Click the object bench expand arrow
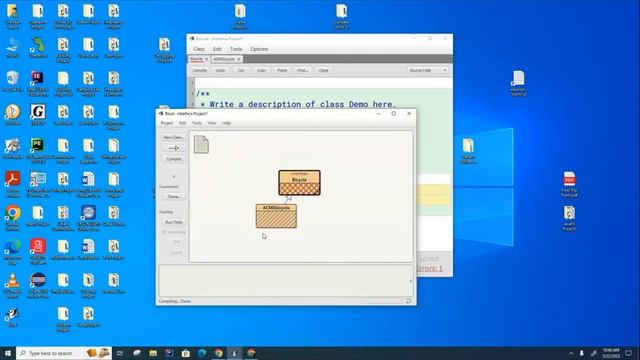The image size is (640, 360). tap(410, 281)
